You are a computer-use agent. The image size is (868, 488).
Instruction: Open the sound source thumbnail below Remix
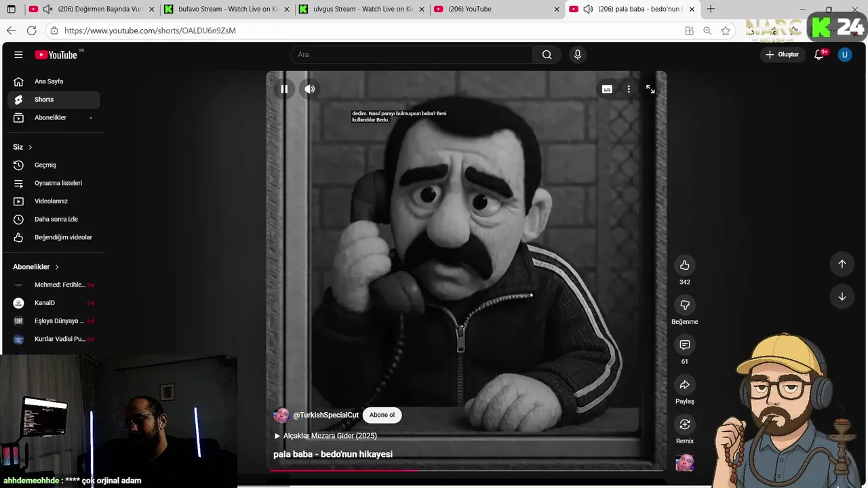(685, 463)
